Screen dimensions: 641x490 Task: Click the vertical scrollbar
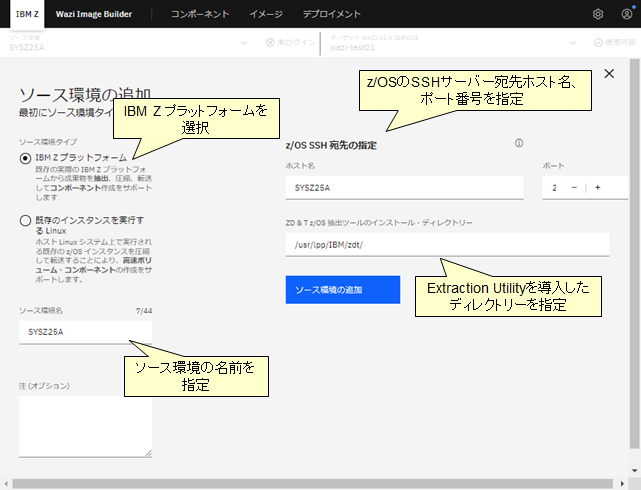coord(634,253)
